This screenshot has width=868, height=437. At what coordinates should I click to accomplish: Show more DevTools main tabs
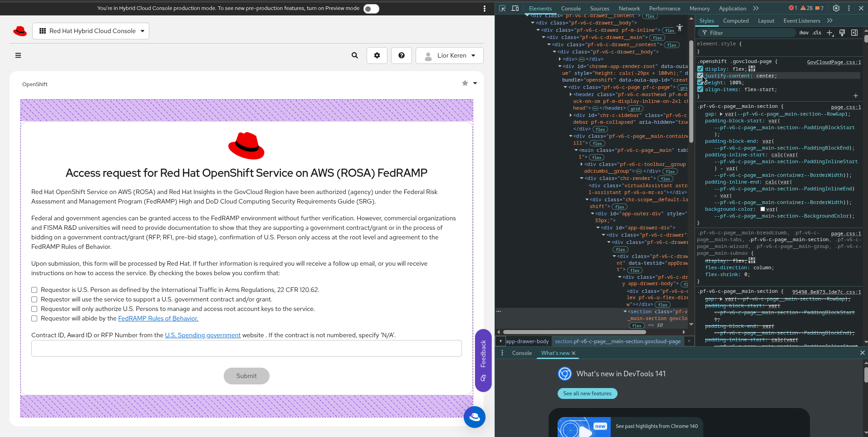tap(756, 8)
